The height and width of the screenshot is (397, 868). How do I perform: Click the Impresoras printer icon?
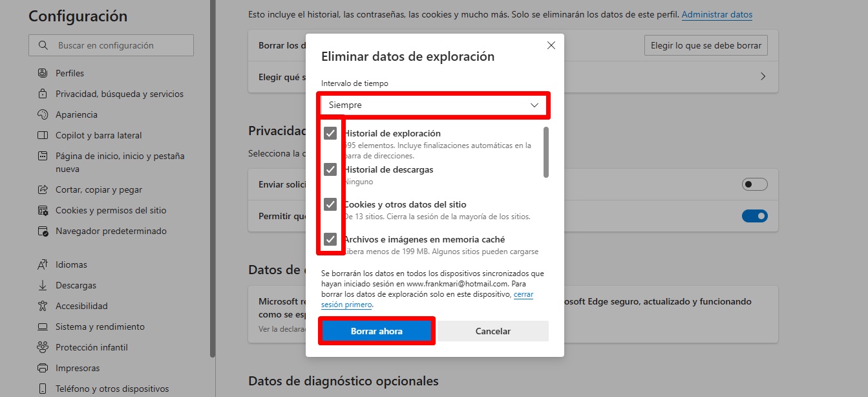coord(43,368)
